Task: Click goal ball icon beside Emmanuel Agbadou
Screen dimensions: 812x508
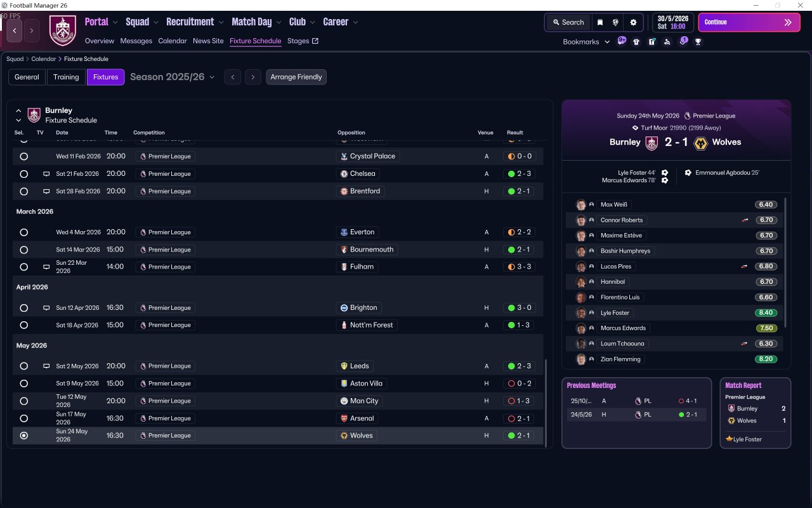Action: pyautogui.click(x=688, y=173)
